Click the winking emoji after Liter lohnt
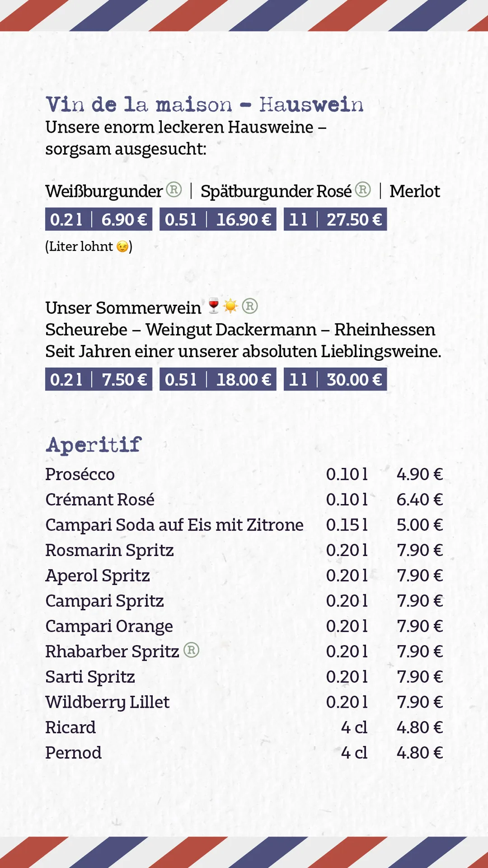Image resolution: width=488 pixels, height=868 pixels. pos(122,246)
